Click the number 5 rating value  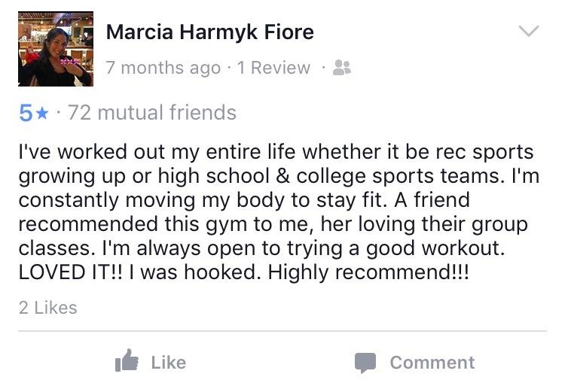[26, 114]
